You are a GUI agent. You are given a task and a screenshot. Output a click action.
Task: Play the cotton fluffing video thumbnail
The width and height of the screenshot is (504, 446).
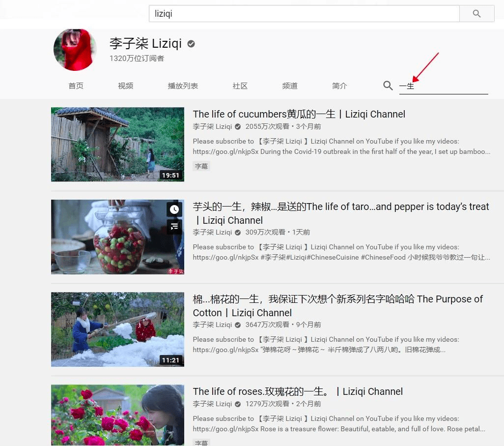pyautogui.click(x=117, y=329)
